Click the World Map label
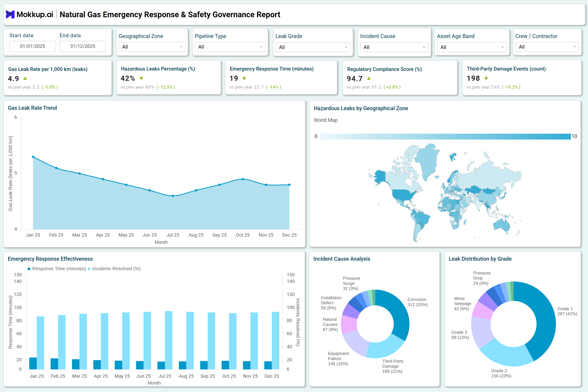This screenshot has height=392, width=588. tap(326, 120)
